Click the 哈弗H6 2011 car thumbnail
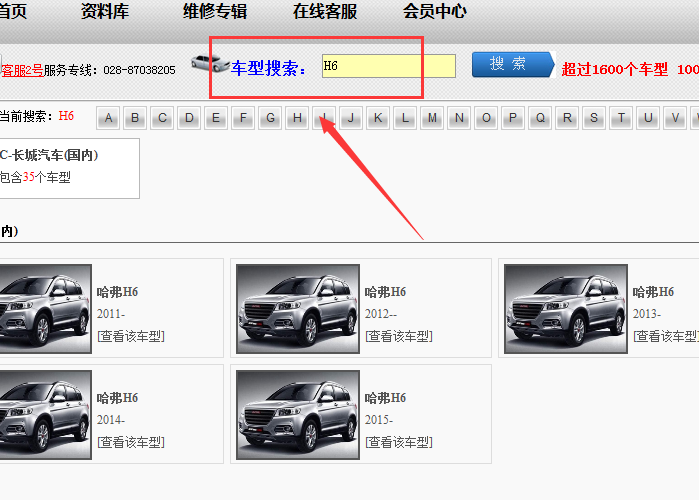Image resolution: width=699 pixels, height=500 pixels. (45, 309)
